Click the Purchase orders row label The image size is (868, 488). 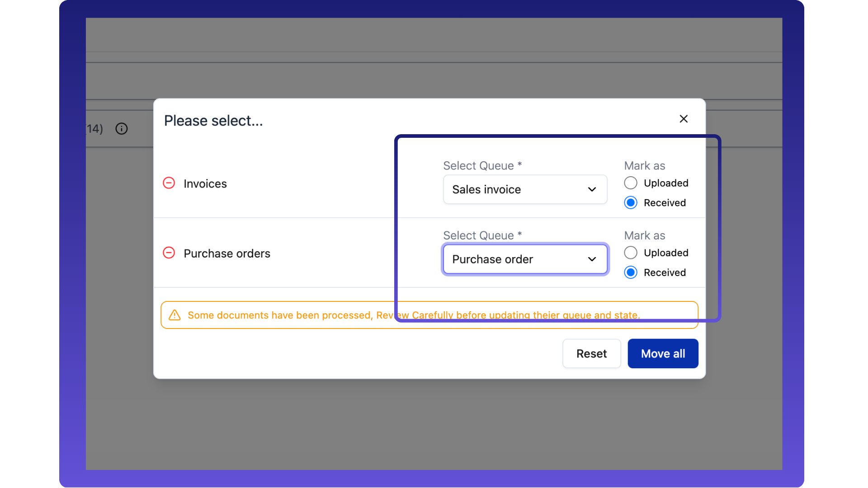[226, 253]
